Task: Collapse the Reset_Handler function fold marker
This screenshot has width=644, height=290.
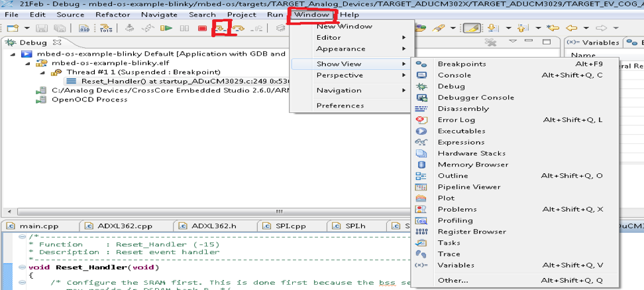Action: point(21,267)
